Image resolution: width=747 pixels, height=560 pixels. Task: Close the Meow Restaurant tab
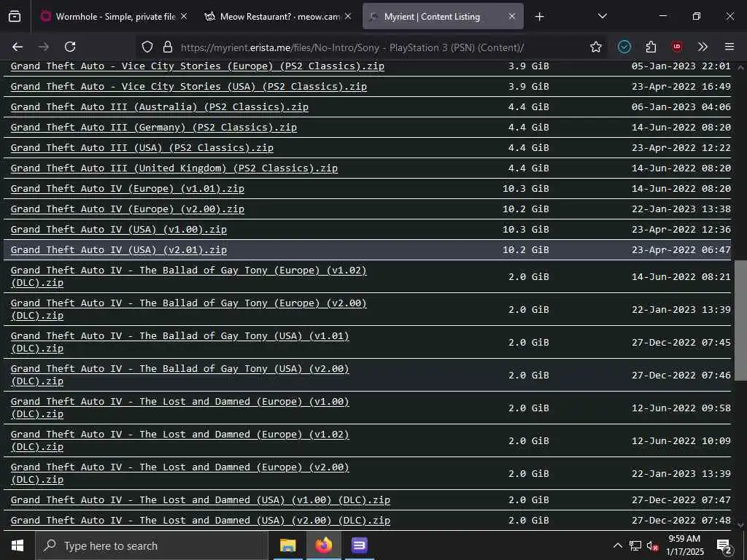pos(348,17)
